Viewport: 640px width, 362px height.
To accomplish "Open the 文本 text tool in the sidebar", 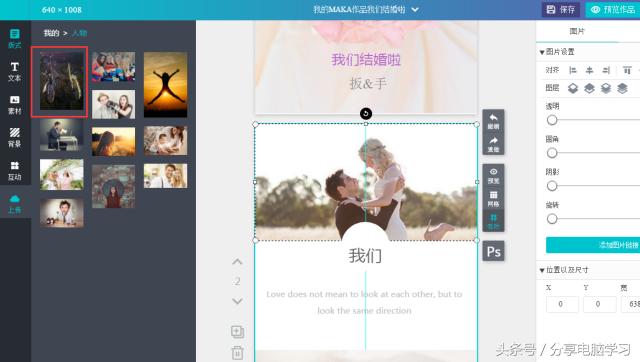I will coord(15,72).
